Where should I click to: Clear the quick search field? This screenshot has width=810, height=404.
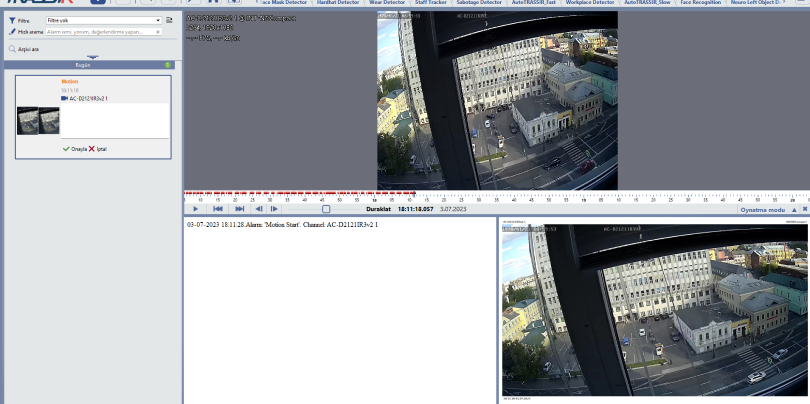pyautogui.click(x=158, y=32)
